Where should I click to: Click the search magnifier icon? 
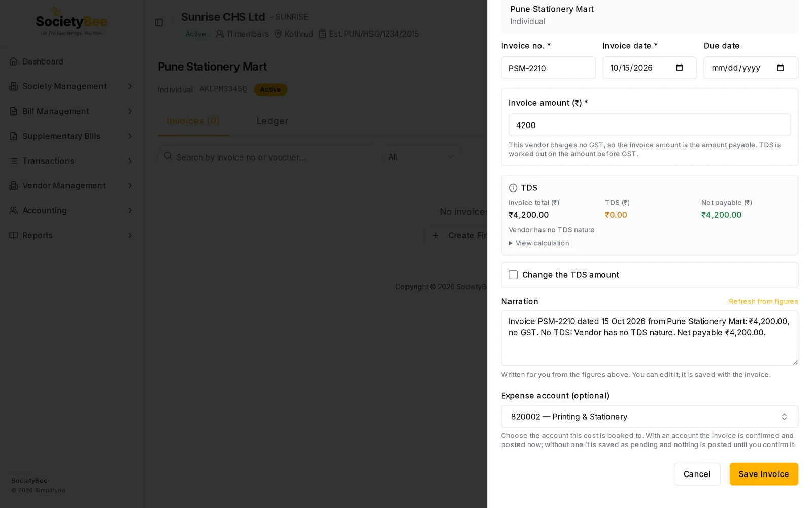(168, 156)
